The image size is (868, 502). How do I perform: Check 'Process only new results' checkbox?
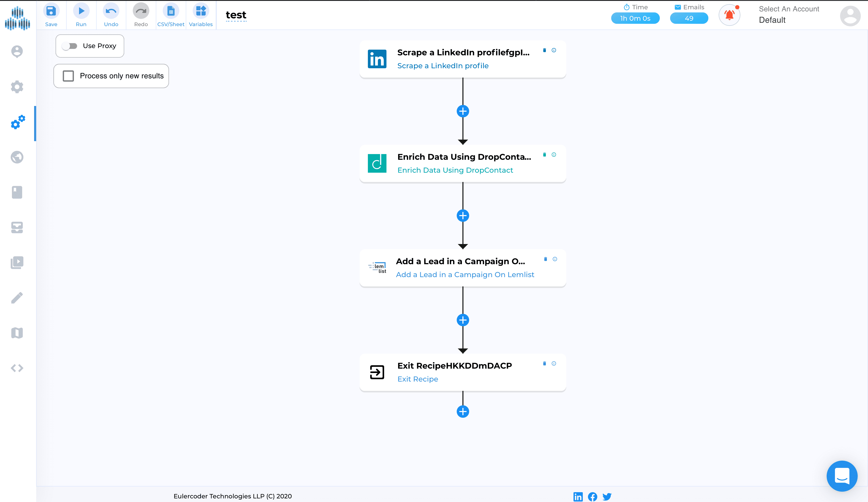tap(68, 76)
